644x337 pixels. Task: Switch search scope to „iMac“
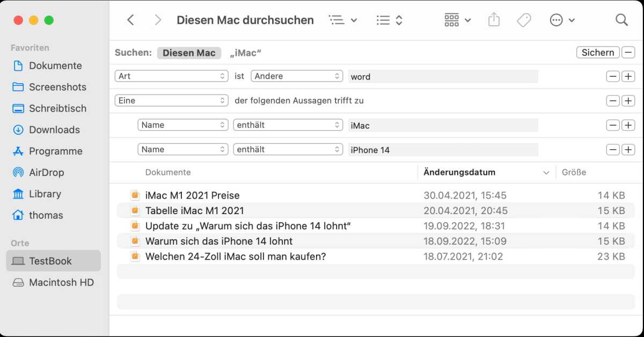pos(245,53)
